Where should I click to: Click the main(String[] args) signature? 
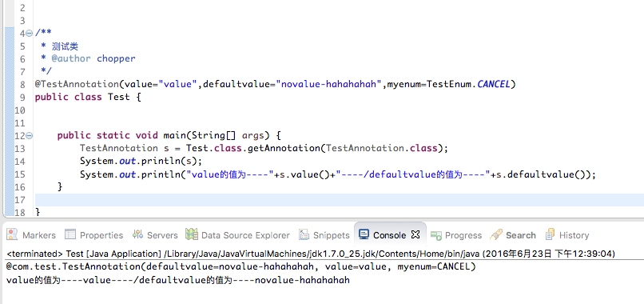(x=216, y=135)
